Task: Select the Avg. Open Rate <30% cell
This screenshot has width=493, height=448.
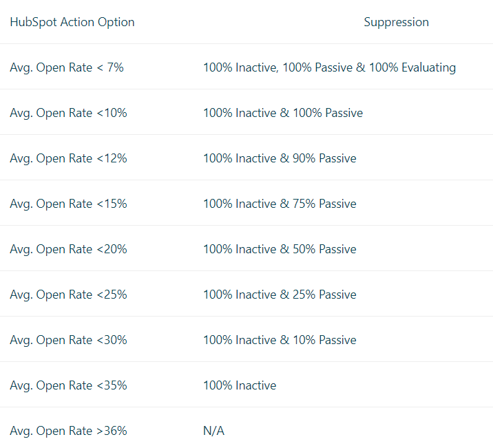Action: click(68, 340)
